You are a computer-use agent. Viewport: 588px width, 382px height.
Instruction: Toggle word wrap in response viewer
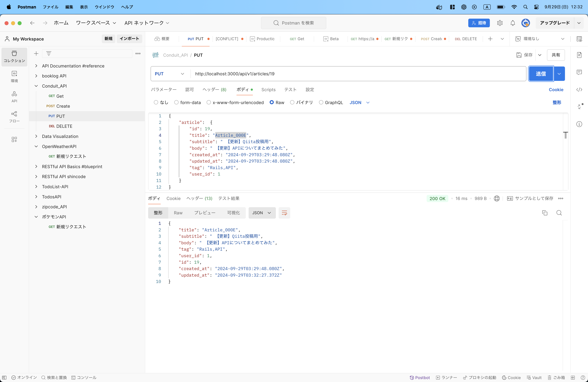(284, 213)
